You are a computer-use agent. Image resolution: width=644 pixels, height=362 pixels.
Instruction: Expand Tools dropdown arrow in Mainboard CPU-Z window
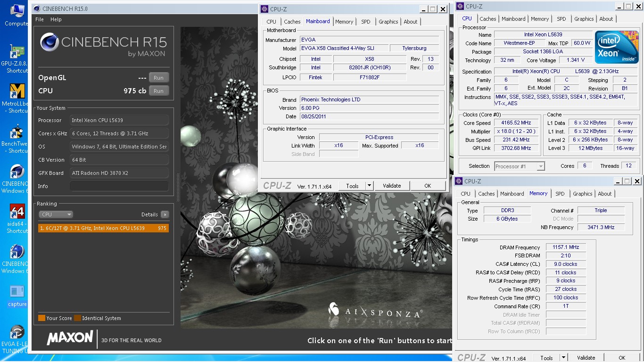[x=370, y=186]
